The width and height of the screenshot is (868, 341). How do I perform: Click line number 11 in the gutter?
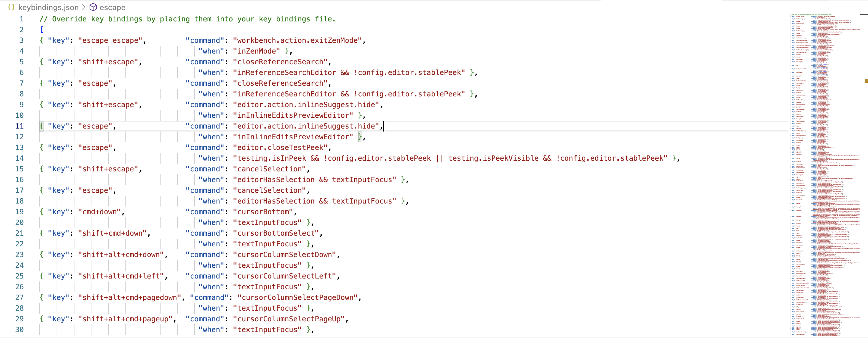click(20, 126)
